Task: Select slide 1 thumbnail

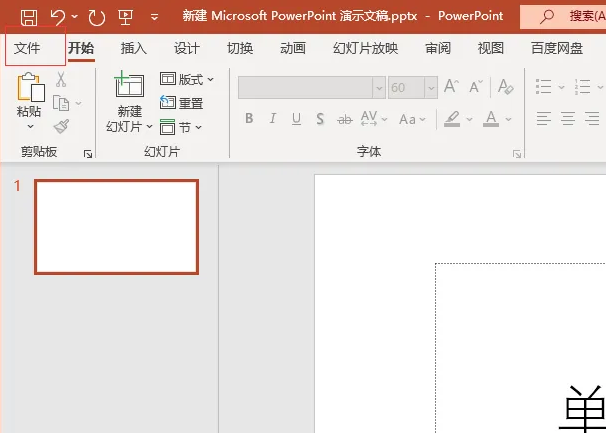Action: [116, 227]
